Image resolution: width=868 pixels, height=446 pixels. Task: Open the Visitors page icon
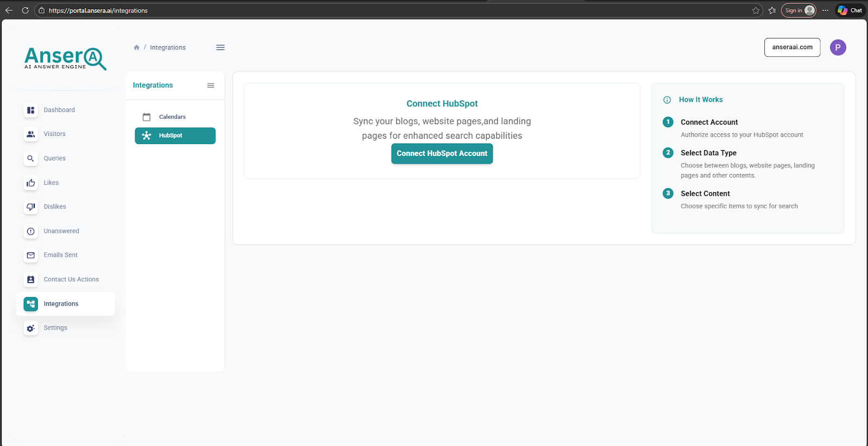[x=31, y=134]
